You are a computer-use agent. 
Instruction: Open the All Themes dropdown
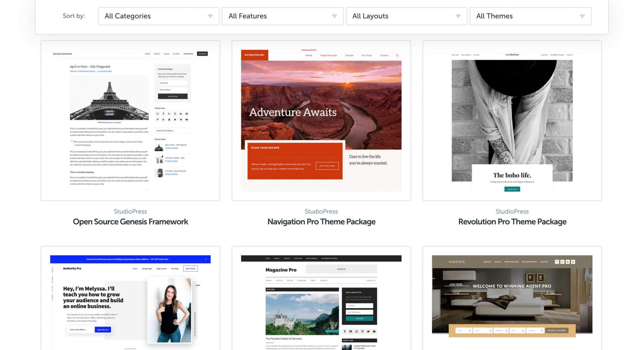[531, 16]
